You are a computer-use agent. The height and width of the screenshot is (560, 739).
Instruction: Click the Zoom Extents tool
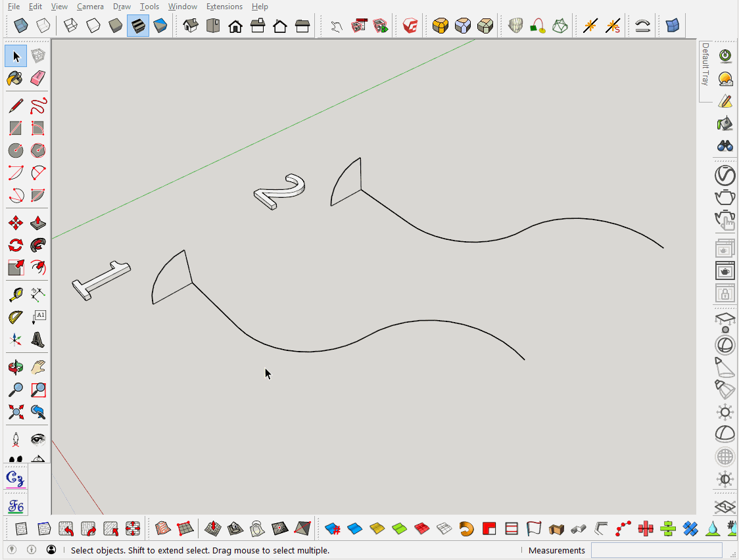[x=15, y=413]
